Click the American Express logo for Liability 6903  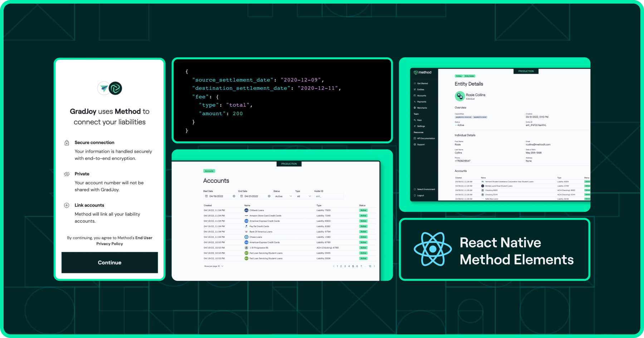click(246, 221)
